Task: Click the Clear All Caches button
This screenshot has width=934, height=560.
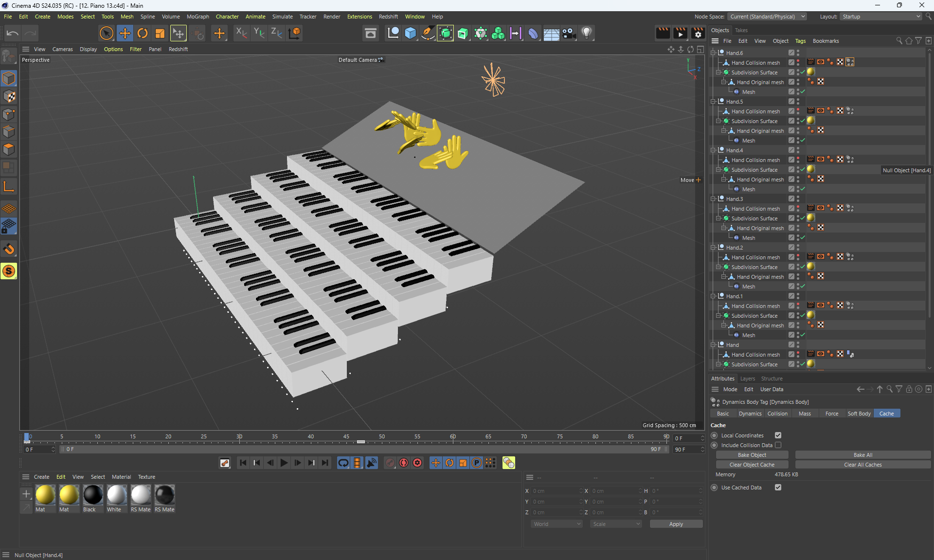Action: [x=862, y=465]
